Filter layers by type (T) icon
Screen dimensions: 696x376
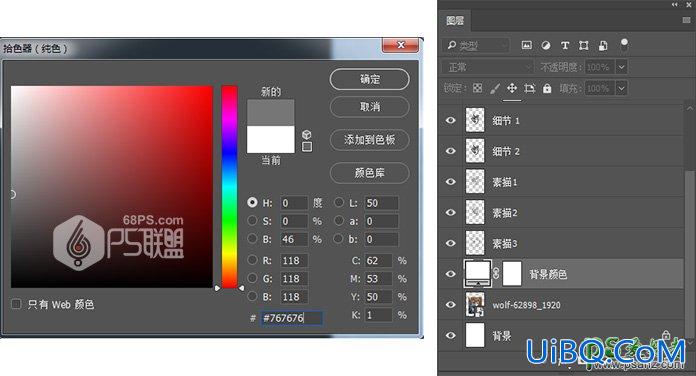tap(565, 45)
